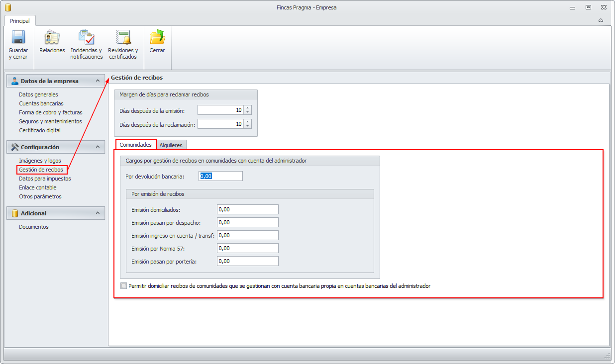
Task: Increase Días después de la emisión value
Action: click(x=248, y=108)
